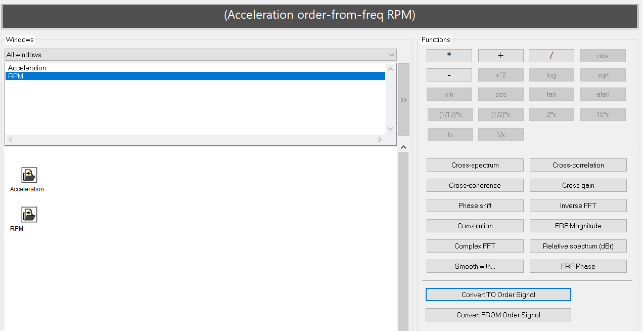The image size is (644, 332).
Task: Click Convert FROM Order Signal
Action: coord(498,315)
